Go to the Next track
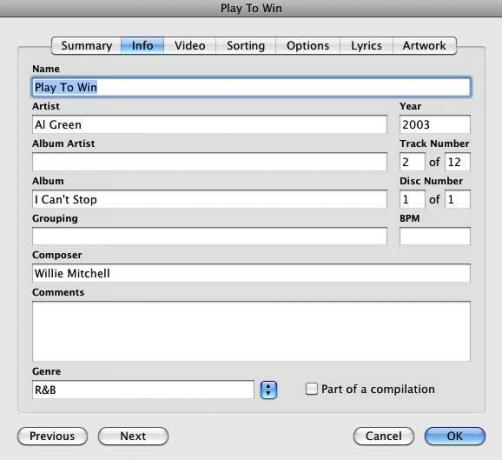The height and width of the screenshot is (460, 502). [133, 436]
